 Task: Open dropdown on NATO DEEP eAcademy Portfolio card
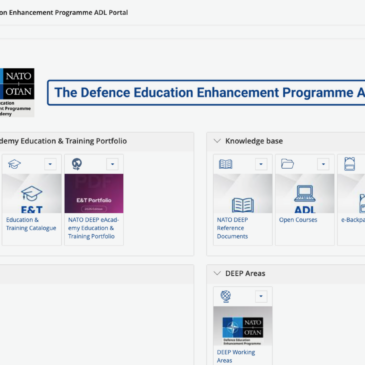click(112, 164)
